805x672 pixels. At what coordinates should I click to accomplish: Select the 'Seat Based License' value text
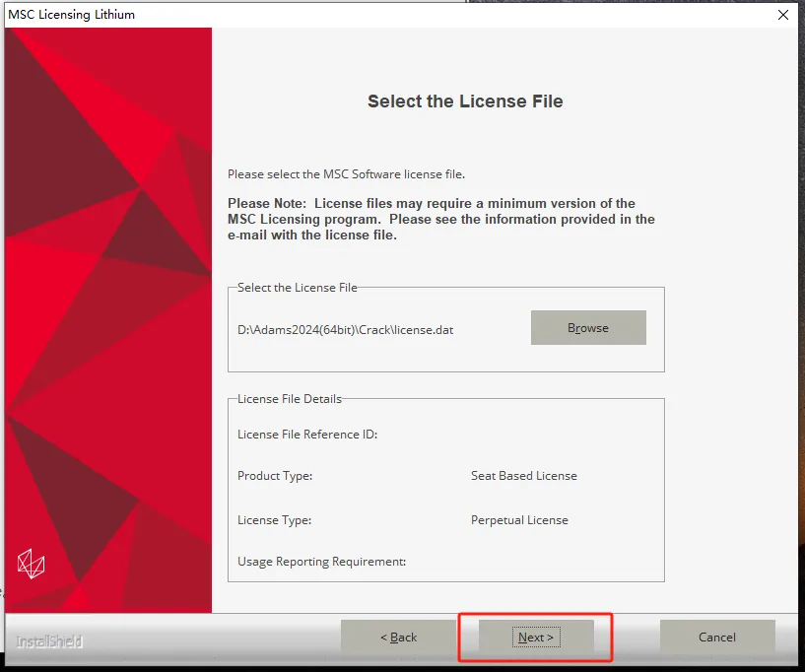pyautogui.click(x=523, y=476)
